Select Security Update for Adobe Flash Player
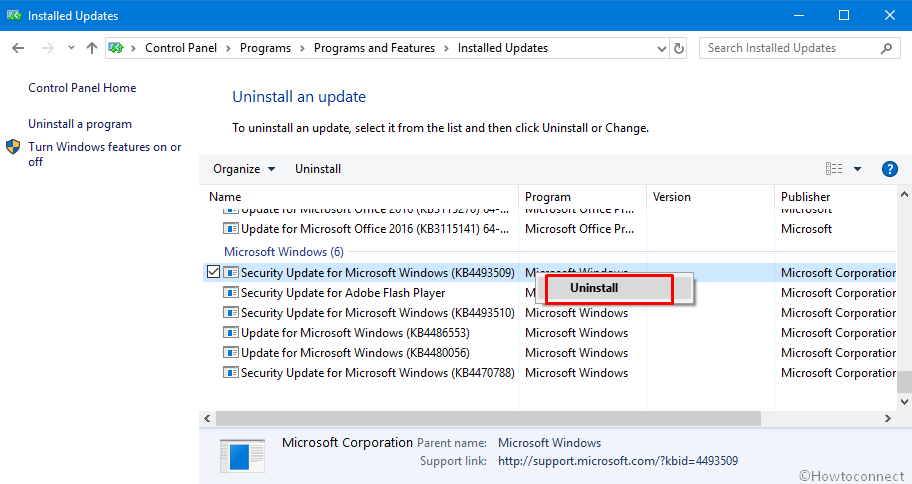912x484 pixels. (343, 293)
